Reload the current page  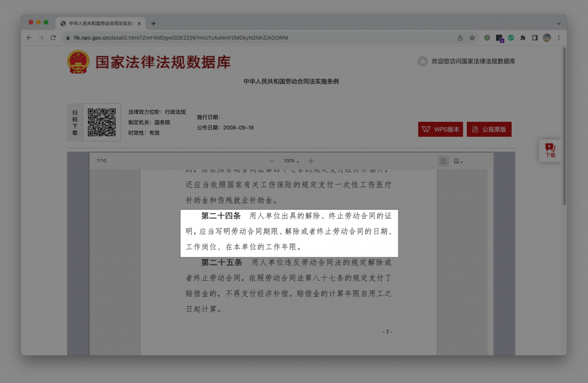pos(53,38)
